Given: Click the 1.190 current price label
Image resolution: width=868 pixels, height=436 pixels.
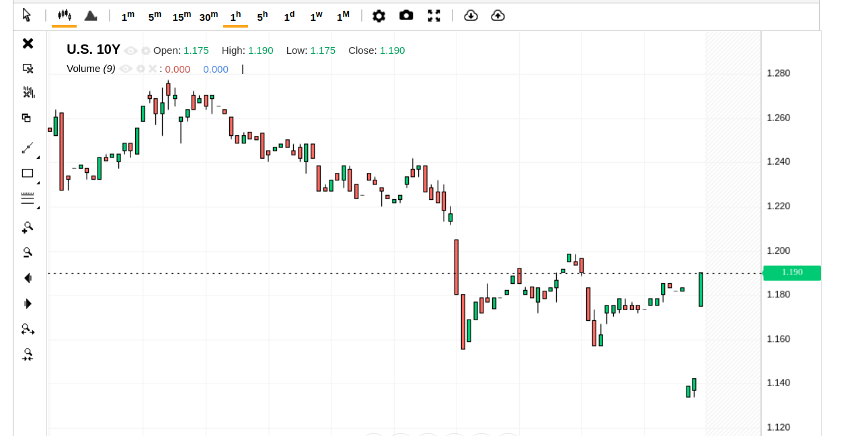Looking at the screenshot, I should [x=792, y=272].
